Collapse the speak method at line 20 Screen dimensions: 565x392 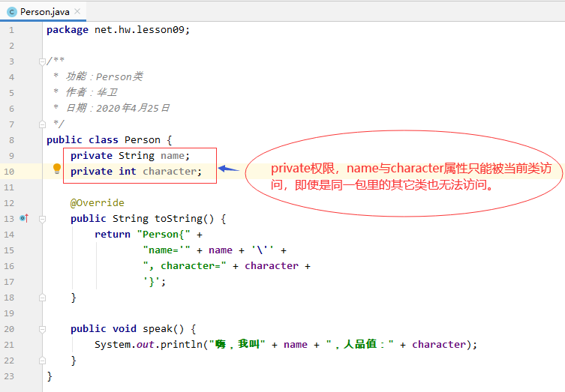pyautogui.click(x=42, y=329)
